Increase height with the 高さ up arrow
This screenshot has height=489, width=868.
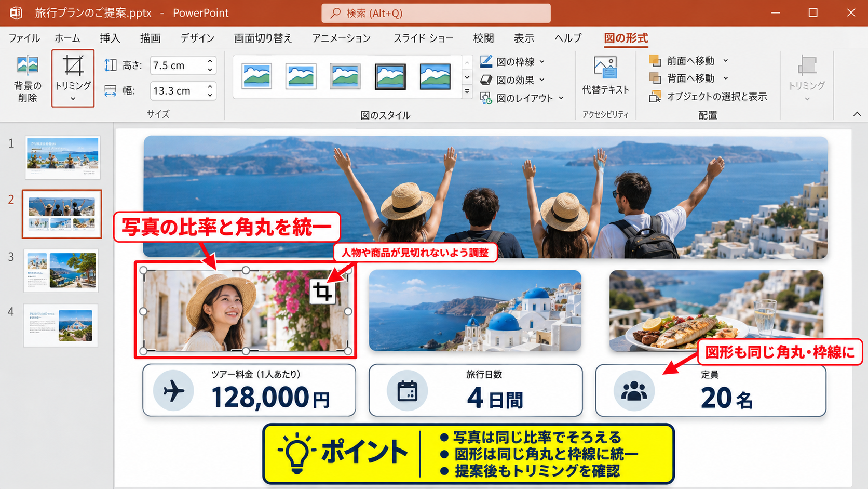click(x=210, y=61)
